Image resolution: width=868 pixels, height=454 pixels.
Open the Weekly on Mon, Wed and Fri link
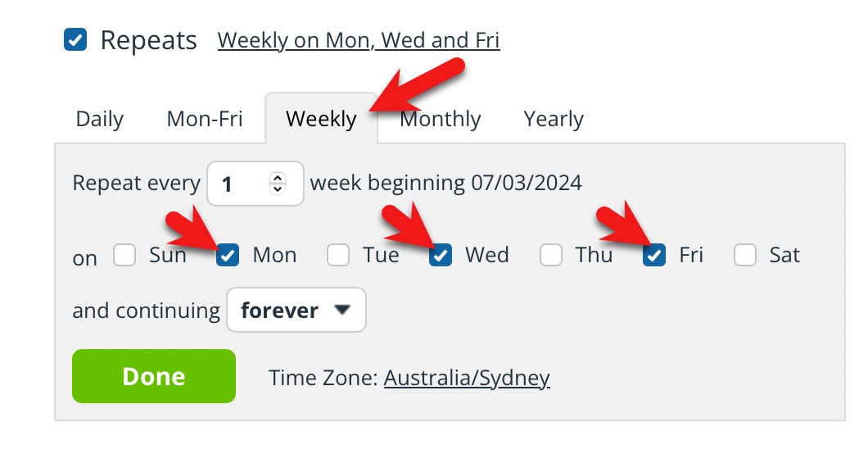[x=359, y=40]
